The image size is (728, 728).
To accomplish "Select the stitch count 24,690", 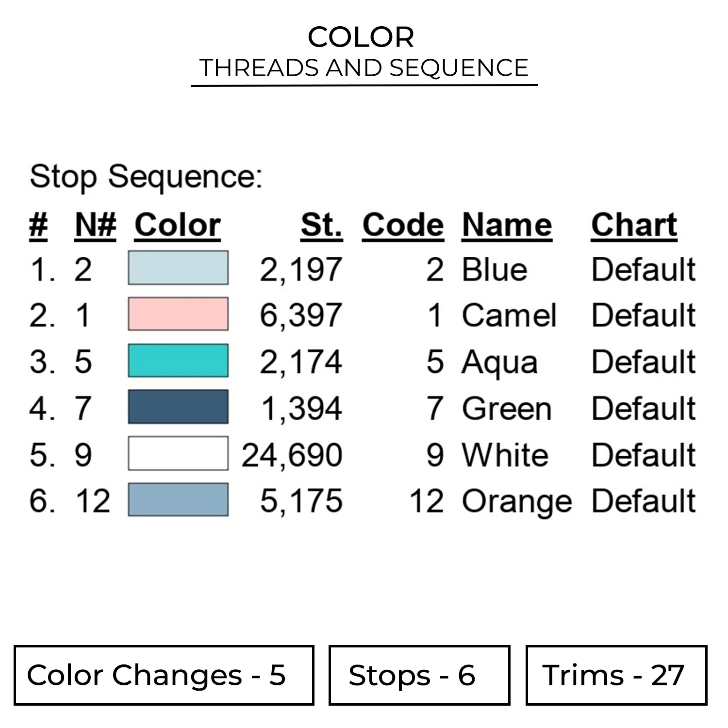I will pyautogui.click(x=292, y=455).
